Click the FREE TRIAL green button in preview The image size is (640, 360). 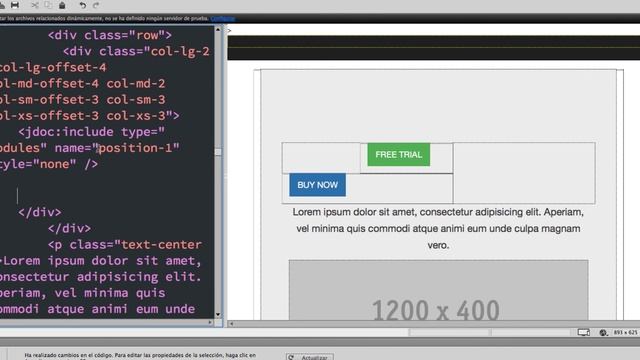pos(398,155)
